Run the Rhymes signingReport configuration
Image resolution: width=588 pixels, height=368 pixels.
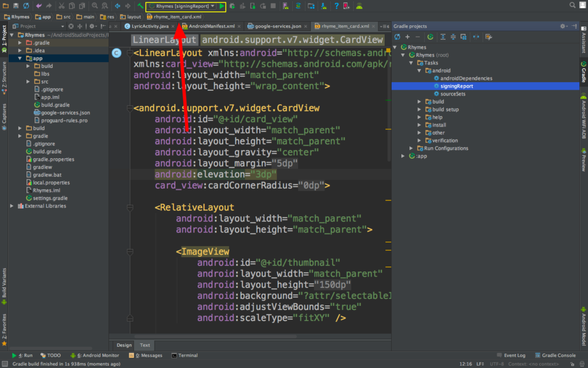pos(222,6)
